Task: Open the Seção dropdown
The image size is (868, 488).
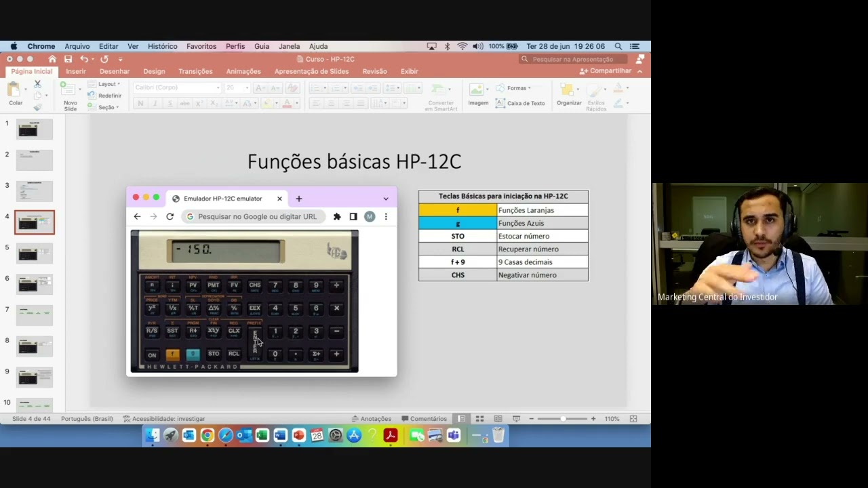Action: [x=103, y=107]
